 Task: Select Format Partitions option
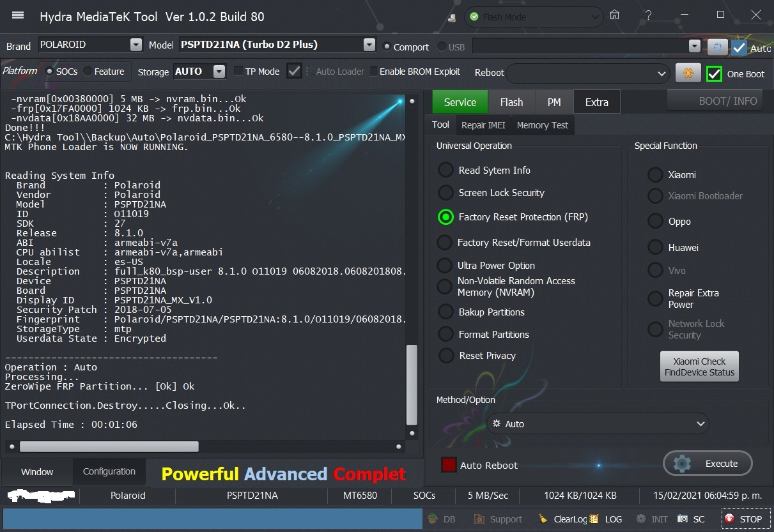(x=445, y=334)
